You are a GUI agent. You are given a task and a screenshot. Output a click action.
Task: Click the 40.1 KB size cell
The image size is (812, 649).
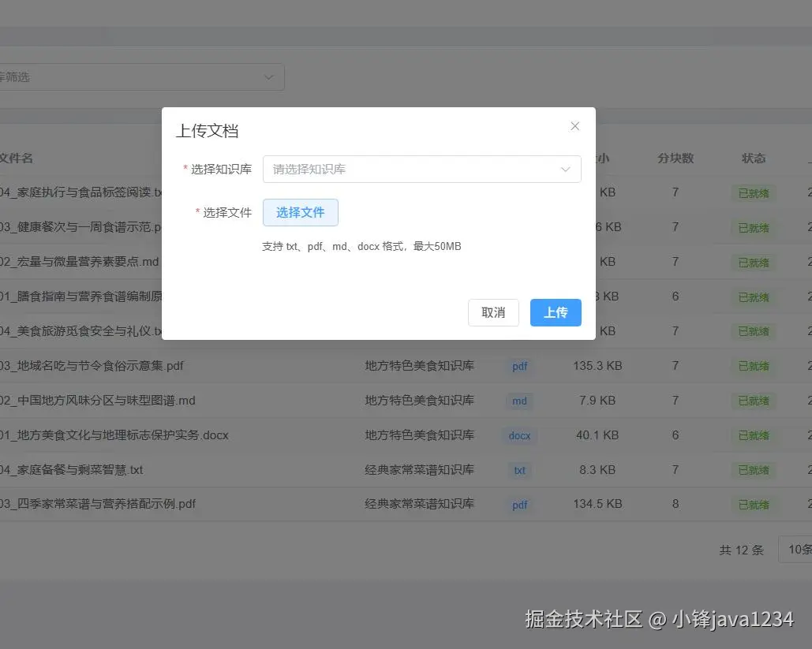[x=597, y=435]
